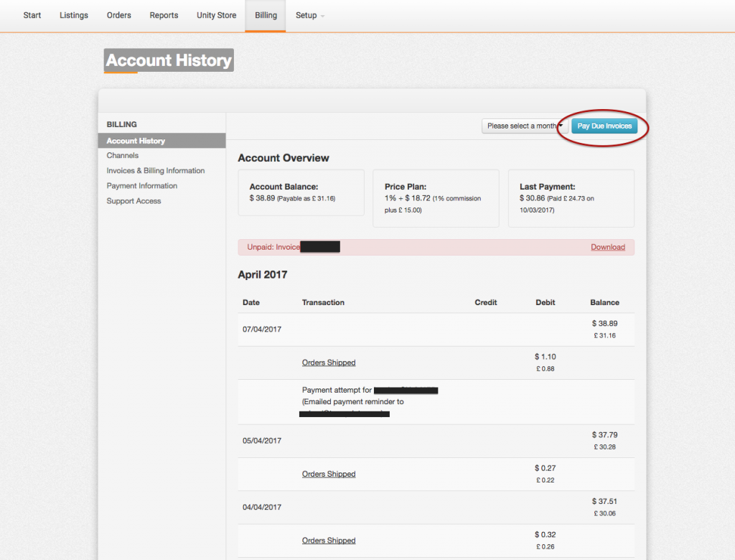Click the Pay Due Invoices button
Viewport: 735px width, 560px height.
(x=604, y=126)
